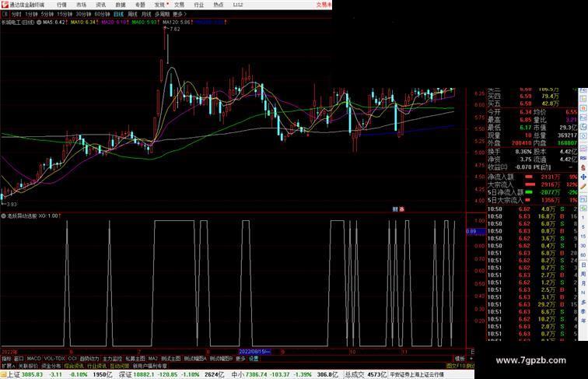Switch to 60-minute period in sidebar
588x379 pixels.
coord(583,255)
